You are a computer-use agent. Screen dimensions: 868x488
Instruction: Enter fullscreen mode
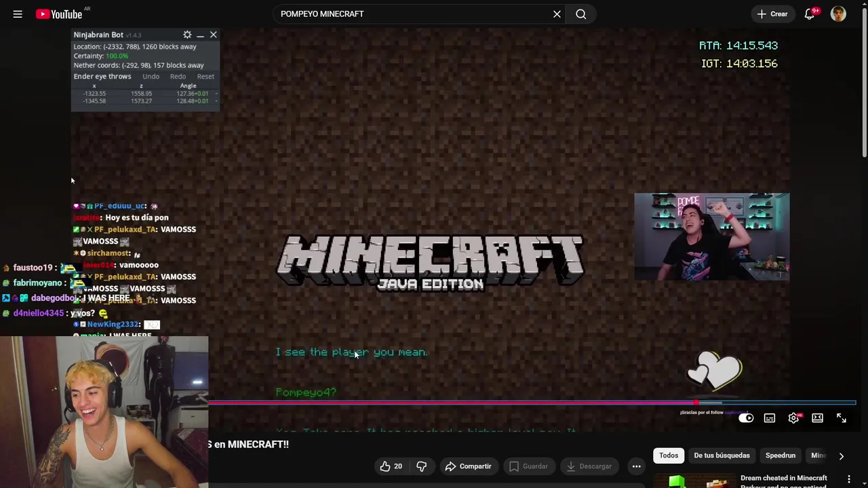tap(842, 418)
